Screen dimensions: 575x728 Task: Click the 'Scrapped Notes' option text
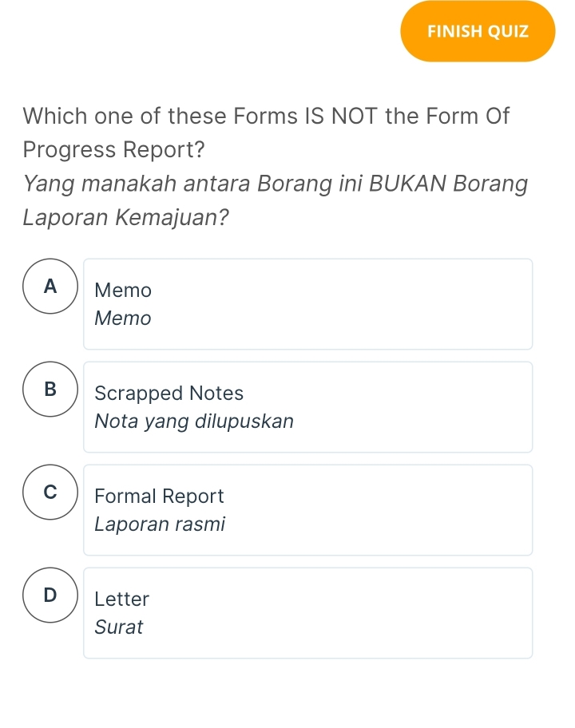pyautogui.click(x=169, y=394)
